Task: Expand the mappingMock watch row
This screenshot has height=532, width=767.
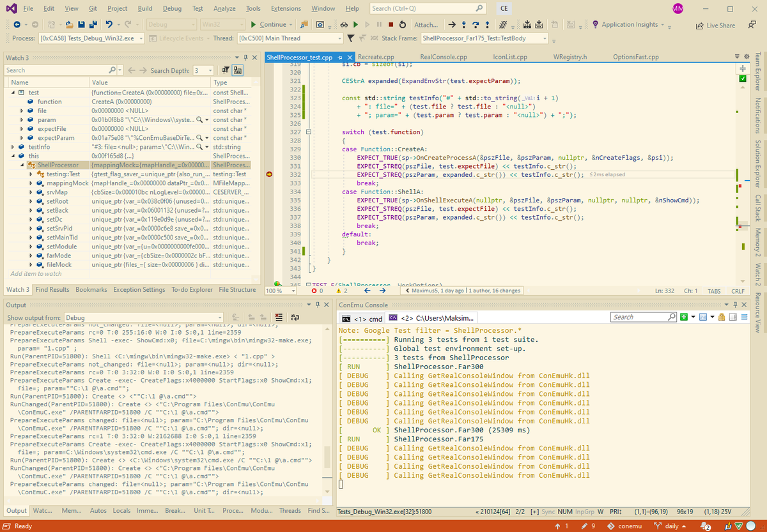Action: [x=31, y=183]
